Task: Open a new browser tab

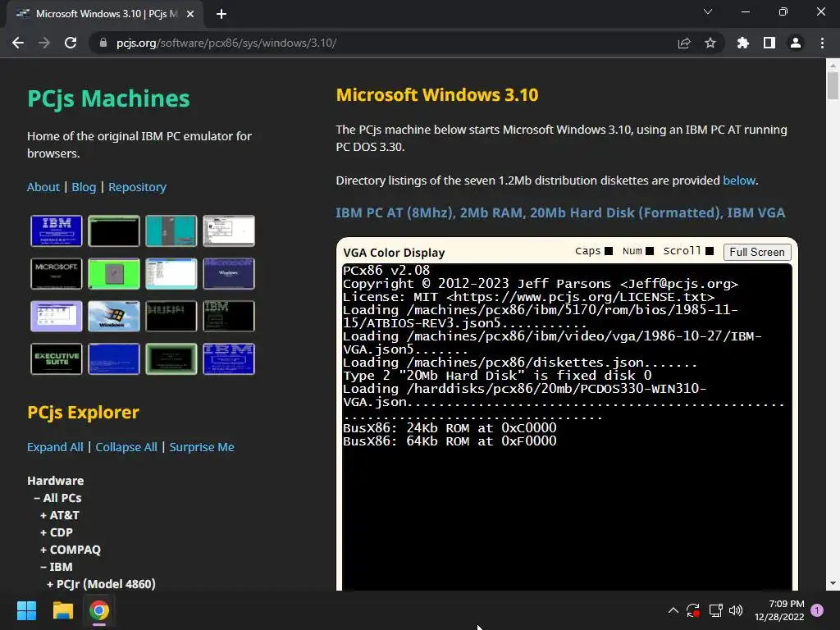Action: 221,14
